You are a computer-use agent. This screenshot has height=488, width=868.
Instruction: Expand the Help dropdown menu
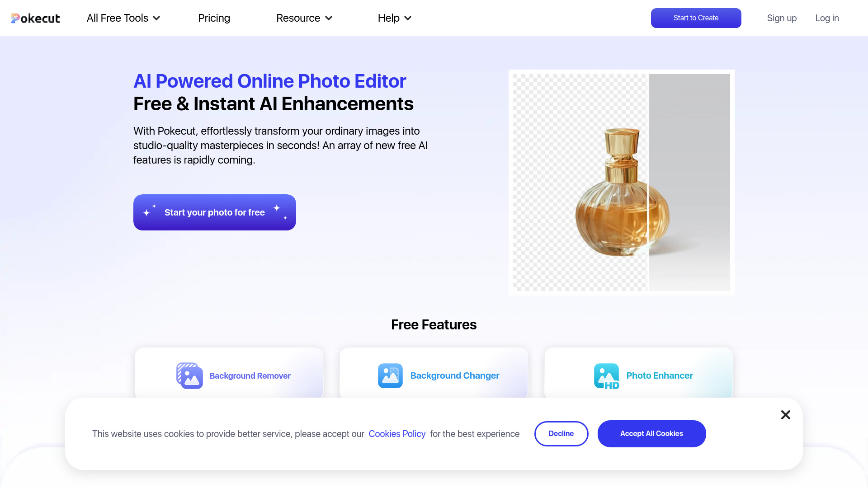click(395, 18)
